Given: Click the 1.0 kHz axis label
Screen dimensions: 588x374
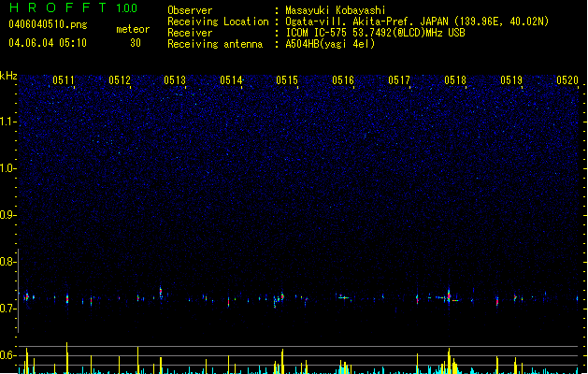Looking at the screenshot, I should pos(7,168).
